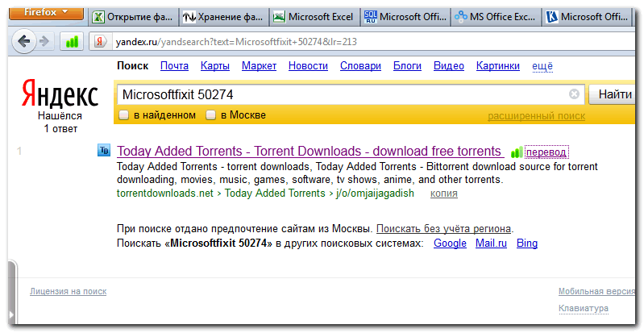
Task: Open the Новости link
Action: click(308, 66)
